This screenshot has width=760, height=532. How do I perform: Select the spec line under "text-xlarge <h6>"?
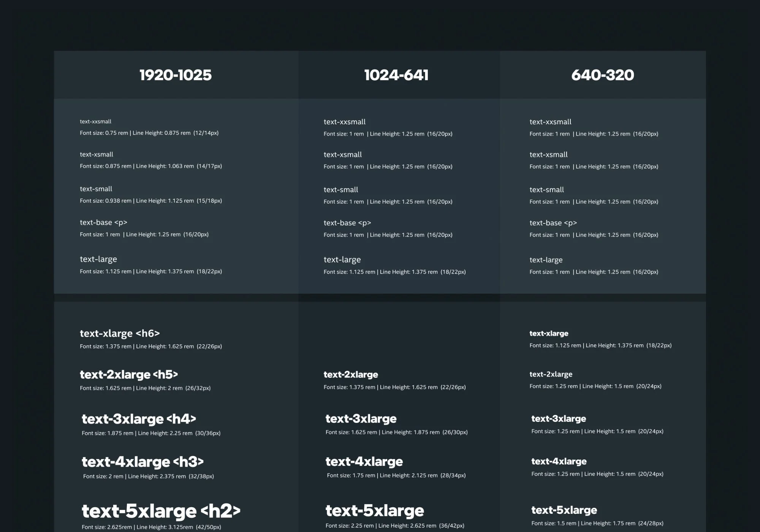151,347
